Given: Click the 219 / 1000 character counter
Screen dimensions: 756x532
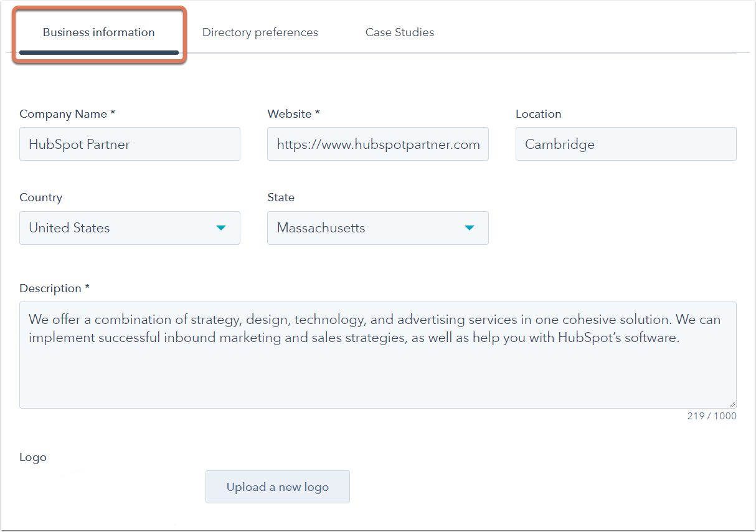Looking at the screenshot, I should tap(712, 416).
